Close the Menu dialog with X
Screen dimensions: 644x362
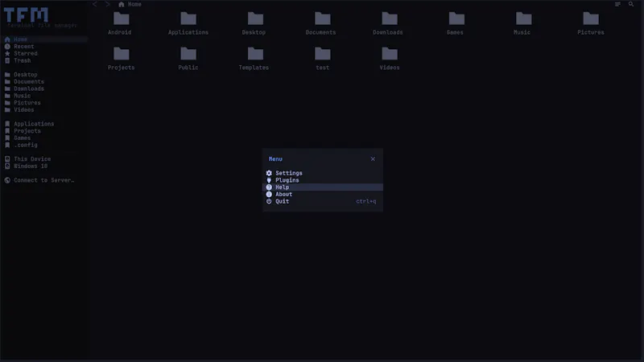(373, 158)
